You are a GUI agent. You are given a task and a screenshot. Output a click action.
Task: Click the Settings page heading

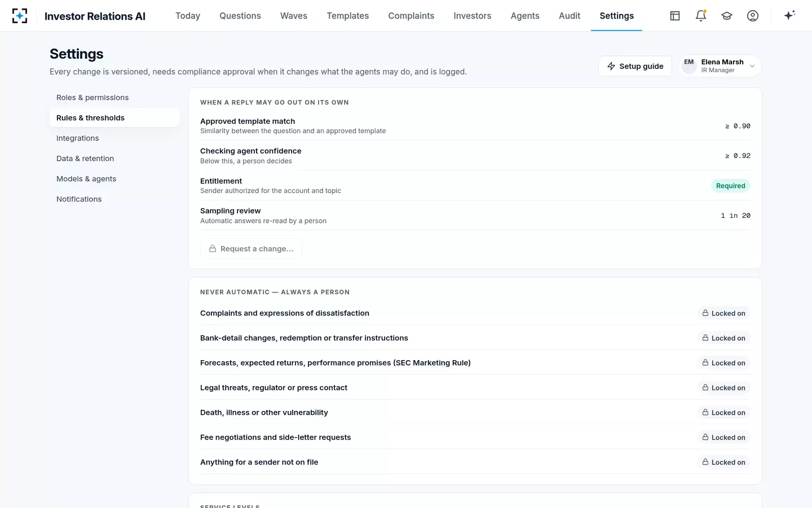point(77,54)
